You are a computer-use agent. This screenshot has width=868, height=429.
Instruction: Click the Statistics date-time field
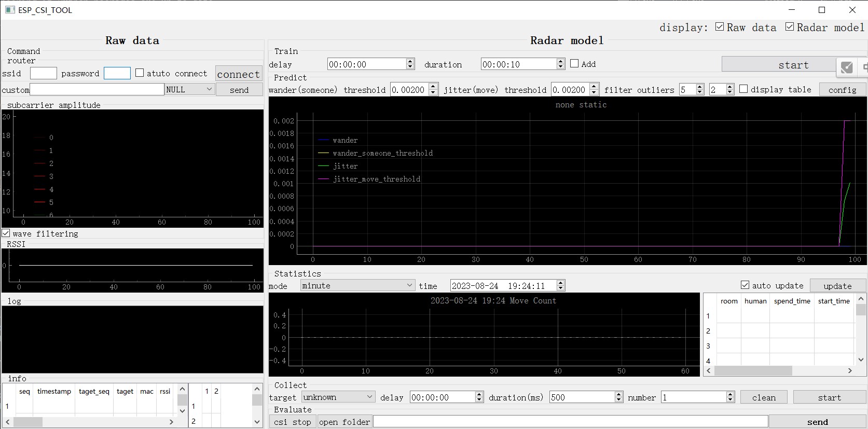[503, 285]
